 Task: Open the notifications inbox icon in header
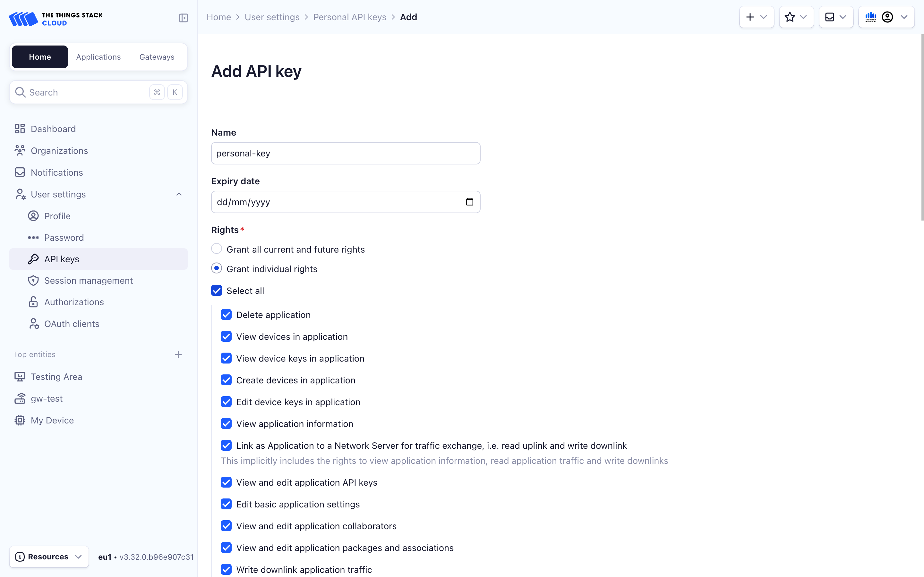(836, 17)
